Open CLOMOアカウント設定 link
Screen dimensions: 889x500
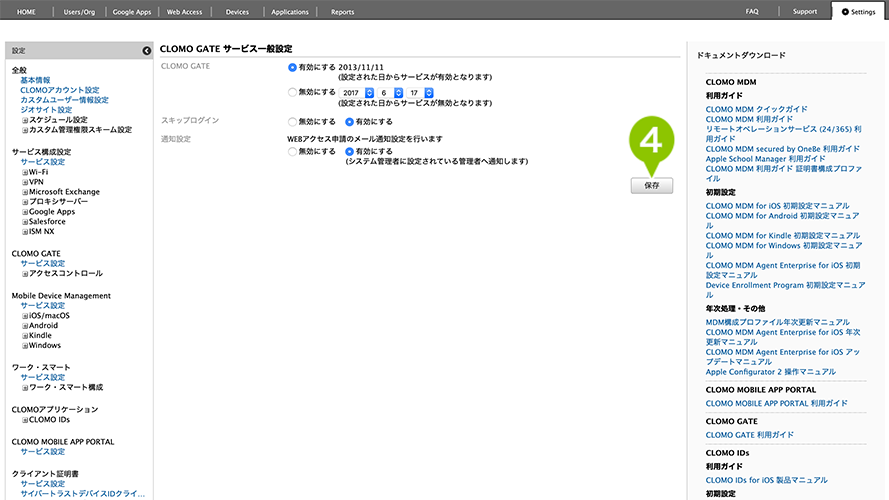(x=60, y=90)
